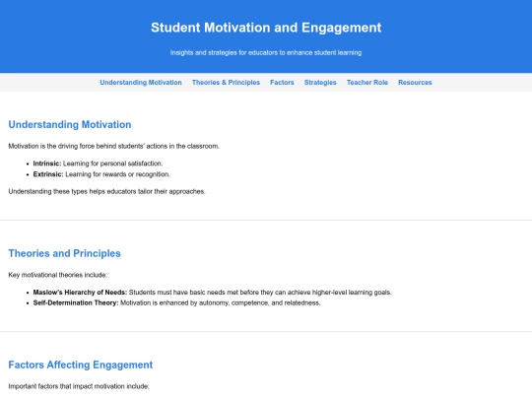The height and width of the screenshot is (399, 532).
Task: Open the Understanding Motivation navigation link
Action: [141, 83]
